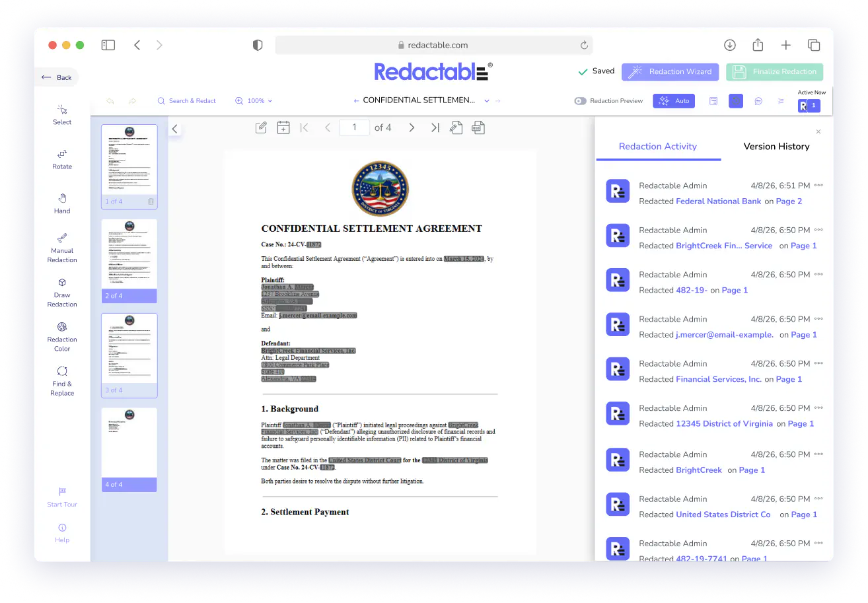
Task: Open options menu for j.mercer@email-example entry
Action: [818, 319]
